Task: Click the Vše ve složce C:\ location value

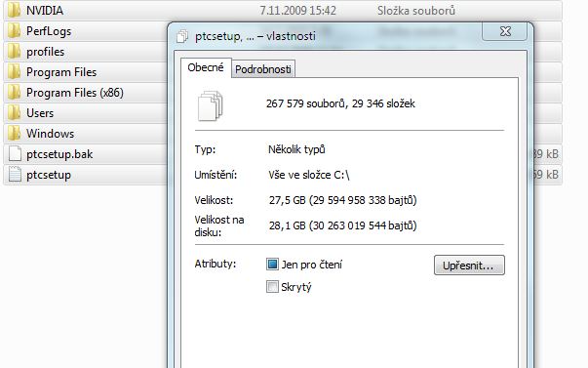Action: (x=309, y=175)
